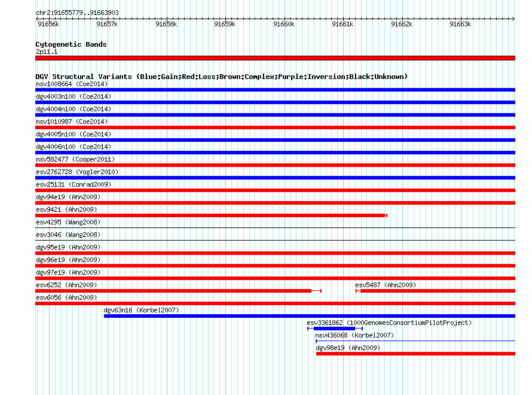Open variant esv4295 (Wang2008) label

click(68, 222)
